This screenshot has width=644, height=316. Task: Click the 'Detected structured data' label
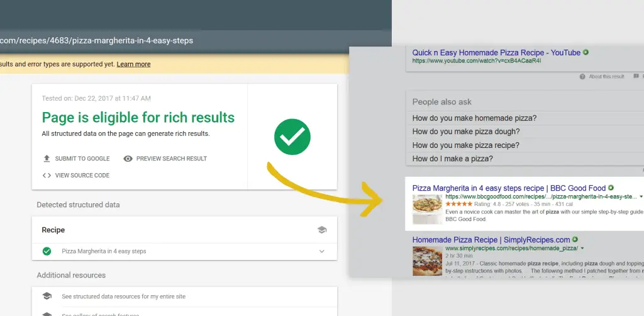pos(78,205)
